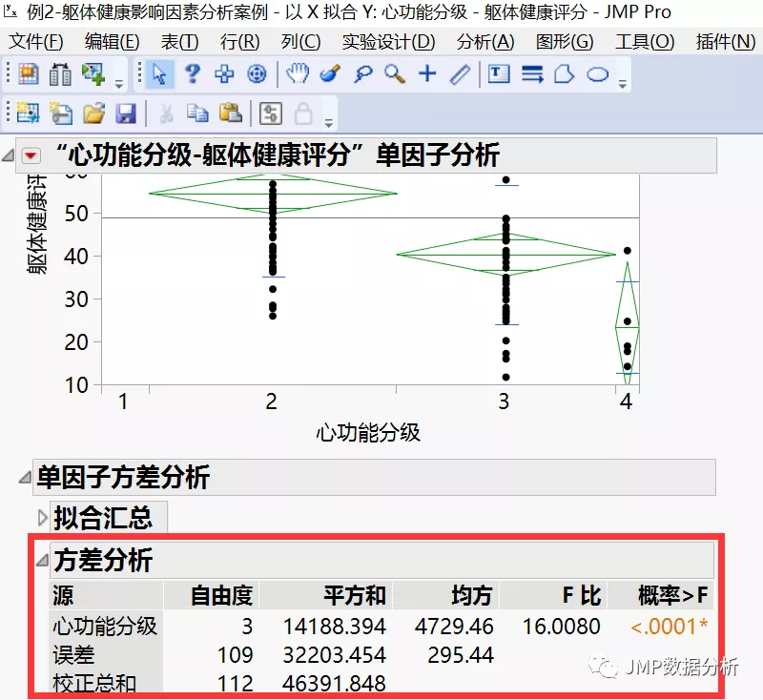Open red triangle menu for 单因子分析
This screenshot has height=700, width=763.
31,155
